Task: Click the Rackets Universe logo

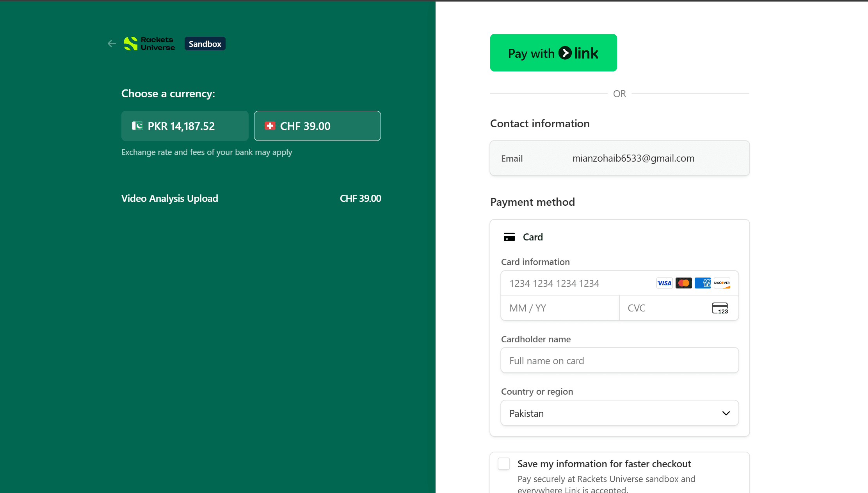Action: coord(149,44)
